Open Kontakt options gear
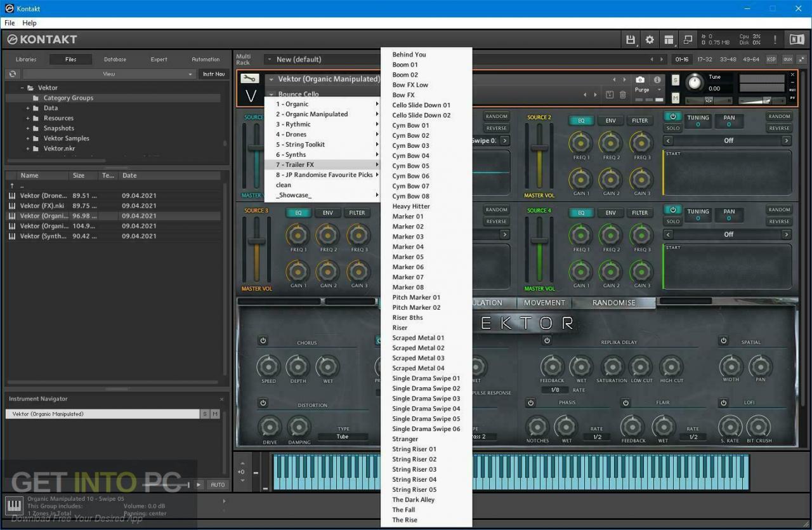 pyautogui.click(x=650, y=39)
